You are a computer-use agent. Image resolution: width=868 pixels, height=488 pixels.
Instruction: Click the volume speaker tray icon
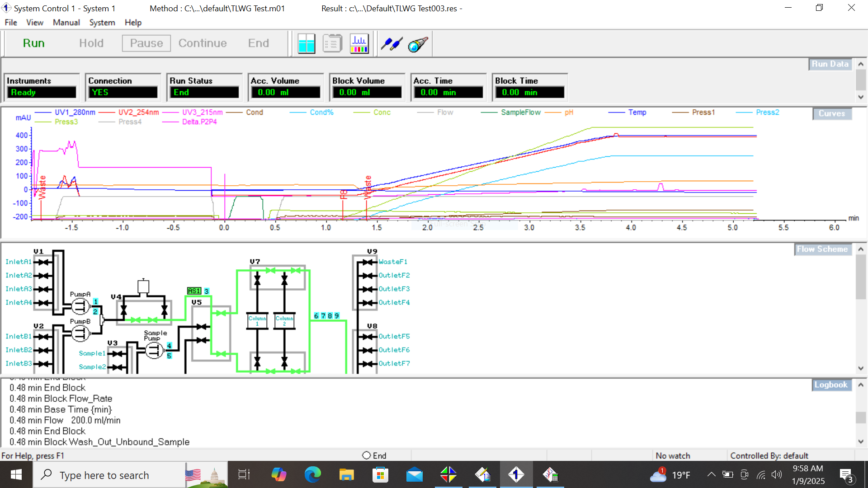pyautogui.click(x=777, y=474)
